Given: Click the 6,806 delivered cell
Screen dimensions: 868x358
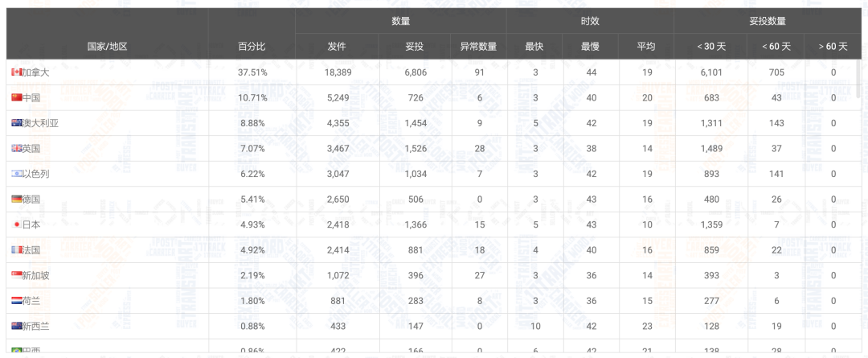Looking at the screenshot, I should 415,72.
